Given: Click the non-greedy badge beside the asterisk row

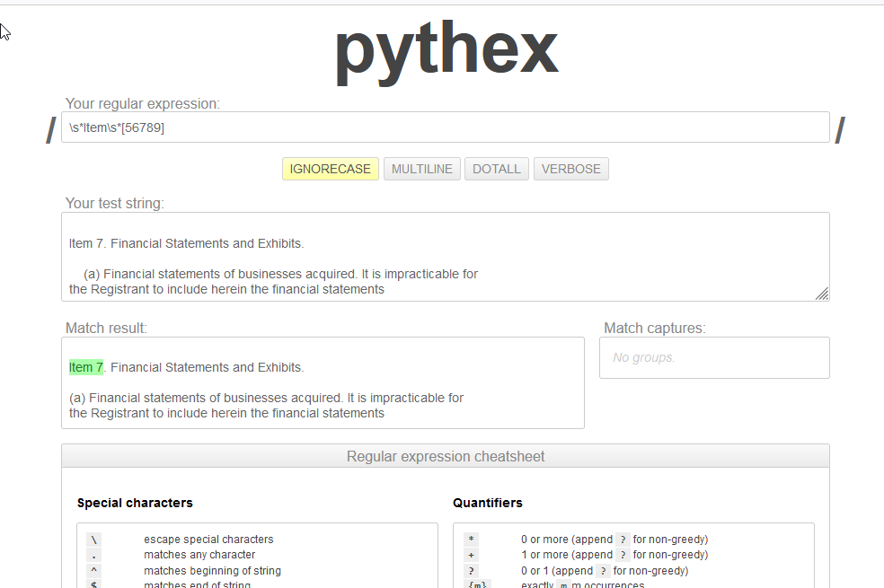Looking at the screenshot, I should (623, 539).
